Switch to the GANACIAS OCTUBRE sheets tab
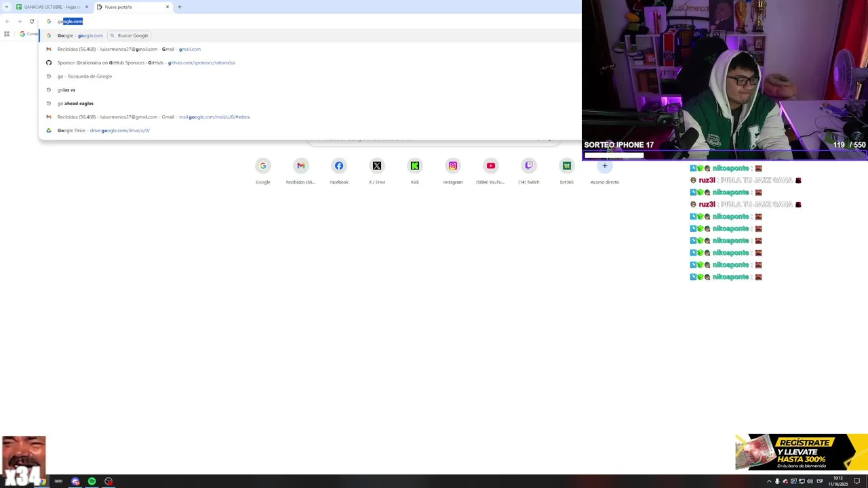Viewport: 868px width, 488px height. click(x=52, y=7)
